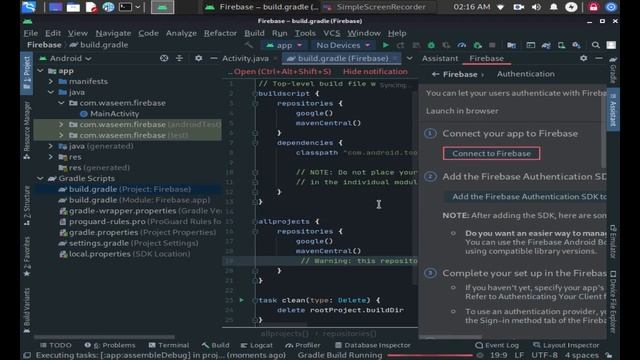This screenshot has height=360, width=640.
Task: Hide the Assistant panel with minus icon
Action: [599, 58]
